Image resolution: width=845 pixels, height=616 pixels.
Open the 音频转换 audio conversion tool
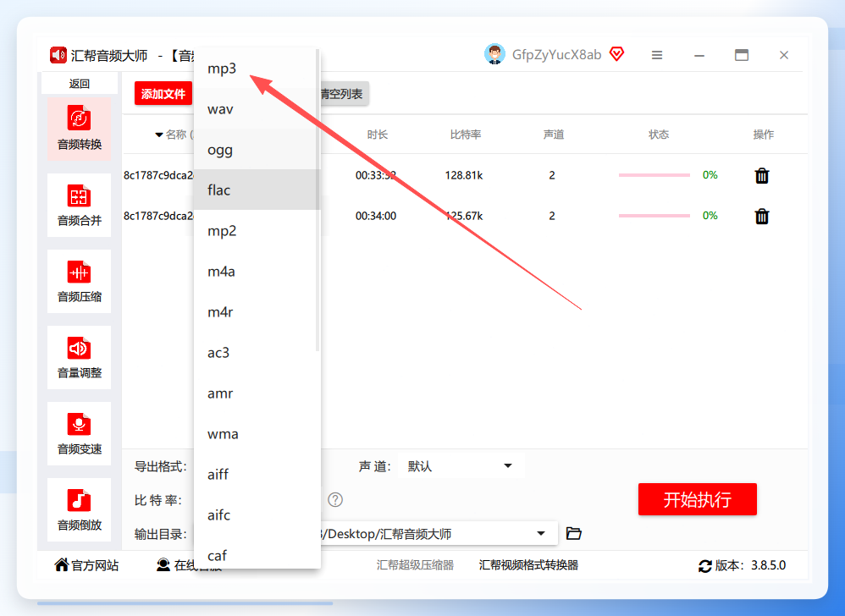(80, 129)
